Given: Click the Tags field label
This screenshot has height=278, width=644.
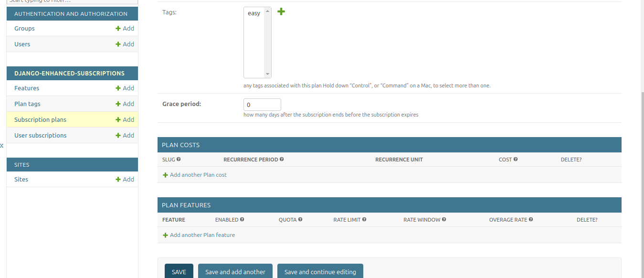Looking at the screenshot, I should (169, 12).
